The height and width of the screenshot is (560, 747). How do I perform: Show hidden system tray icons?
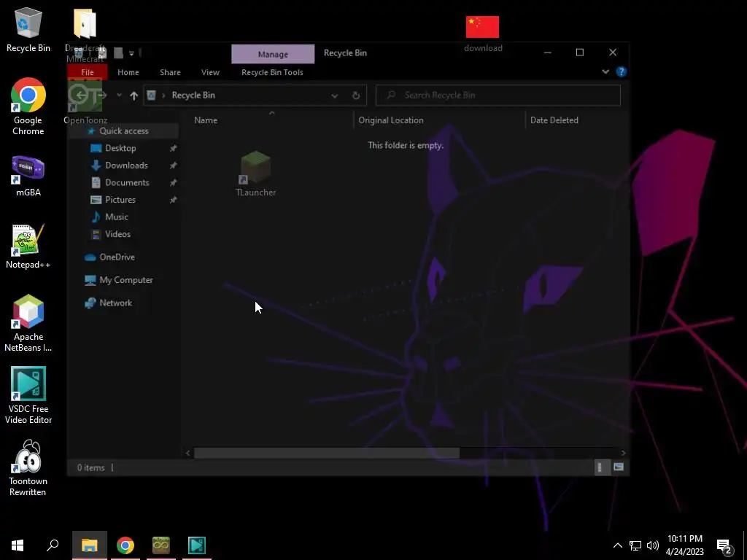[x=617, y=545]
